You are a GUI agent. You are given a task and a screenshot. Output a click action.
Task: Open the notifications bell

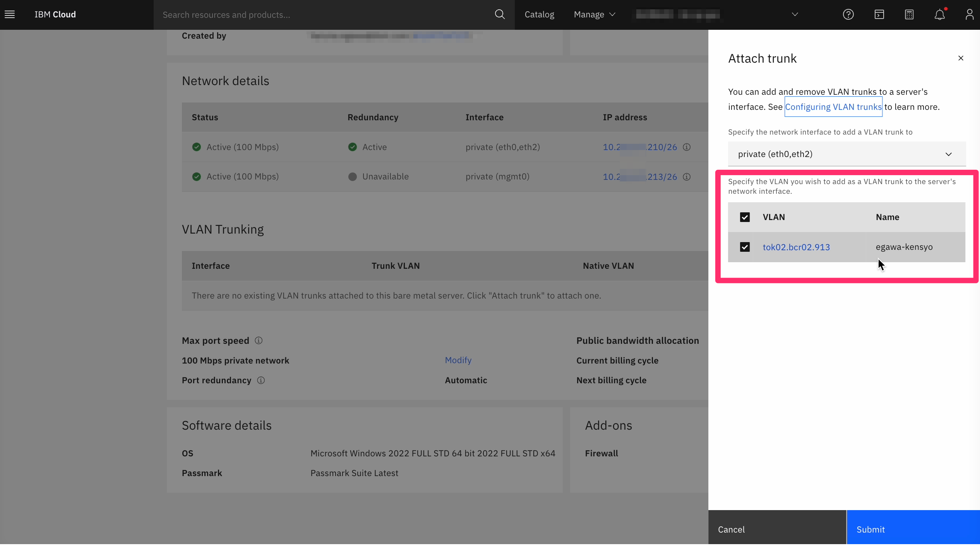coord(939,15)
